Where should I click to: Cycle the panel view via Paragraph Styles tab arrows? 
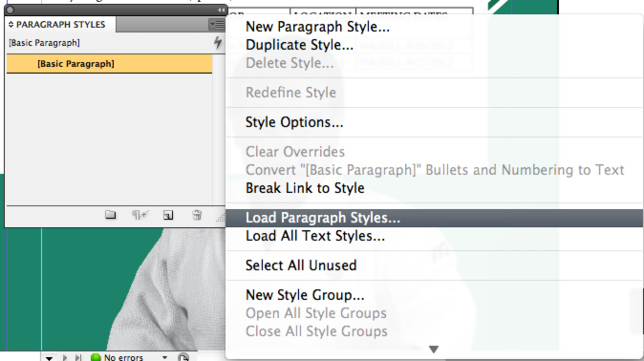pyautogui.click(x=11, y=25)
